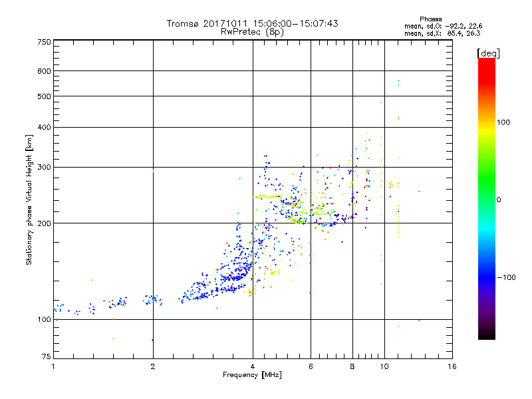Viewport: 532px width, 399px height.
Task: Click the x-axis label '6'
Action: point(311,366)
